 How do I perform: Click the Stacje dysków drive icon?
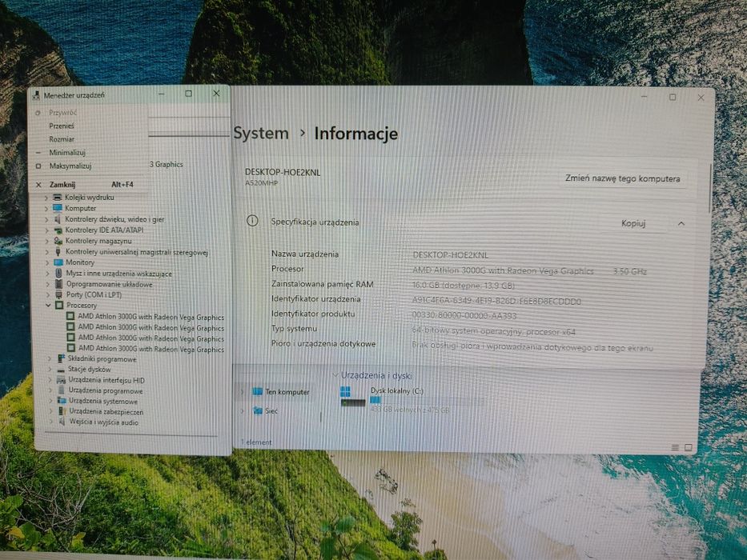(x=61, y=370)
